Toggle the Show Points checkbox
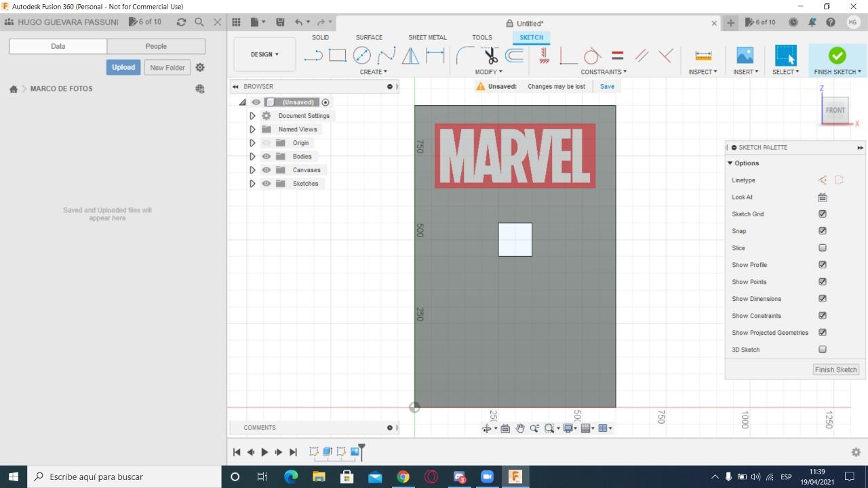This screenshot has width=868, height=488. (x=823, y=281)
